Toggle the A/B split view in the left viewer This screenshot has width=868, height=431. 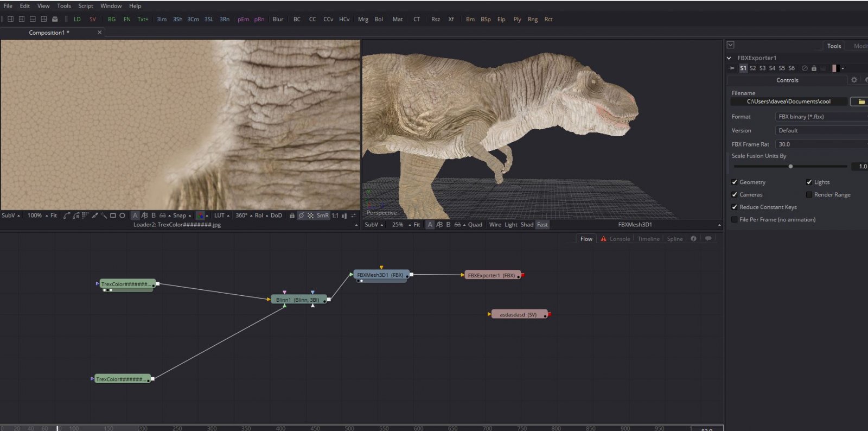click(144, 215)
